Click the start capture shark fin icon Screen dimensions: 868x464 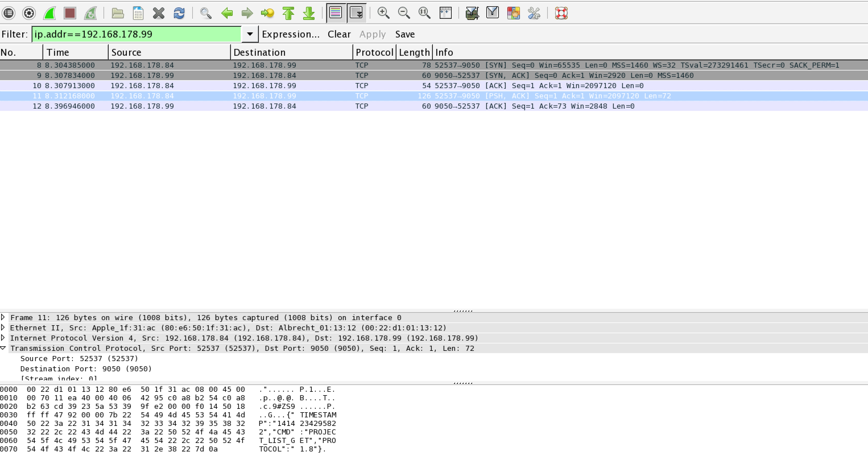pyautogui.click(x=49, y=13)
